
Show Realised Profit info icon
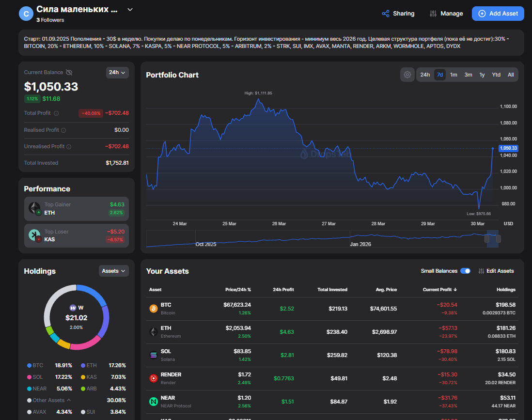[63, 130]
